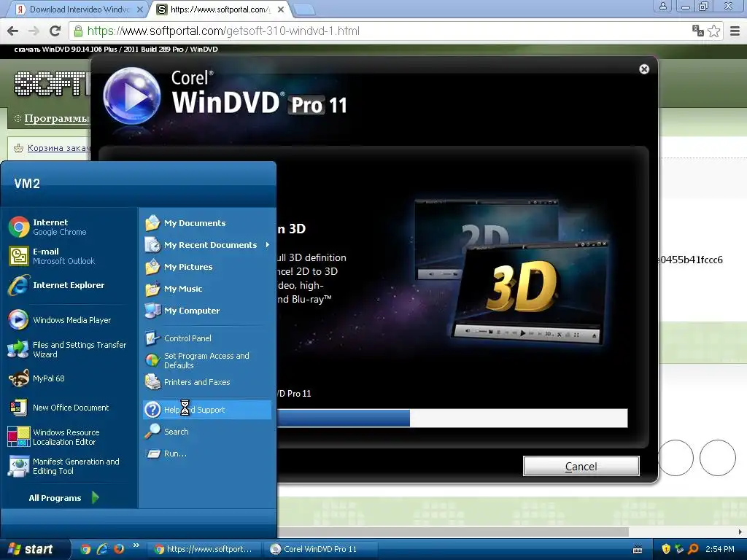Image resolution: width=747 pixels, height=560 pixels.
Task: Bookmark this page with star icon
Action: click(x=713, y=31)
